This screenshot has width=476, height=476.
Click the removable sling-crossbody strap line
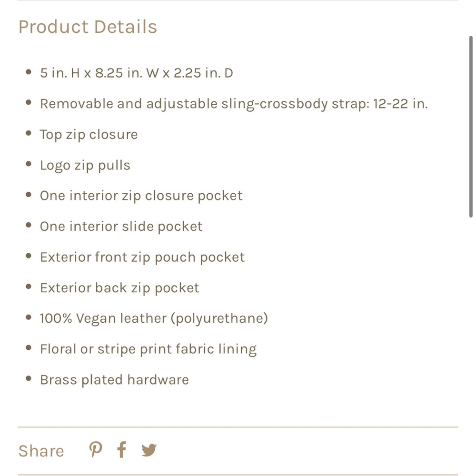(x=234, y=104)
